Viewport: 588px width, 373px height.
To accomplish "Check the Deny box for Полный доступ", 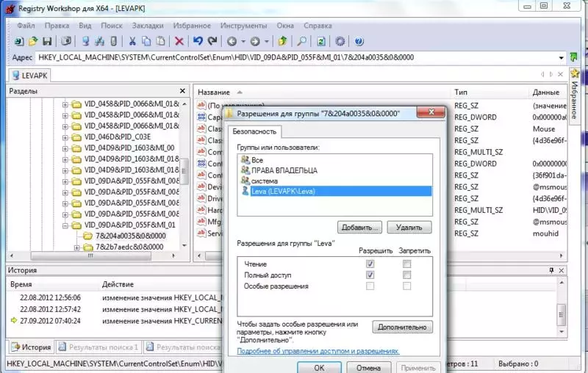I will (x=406, y=275).
